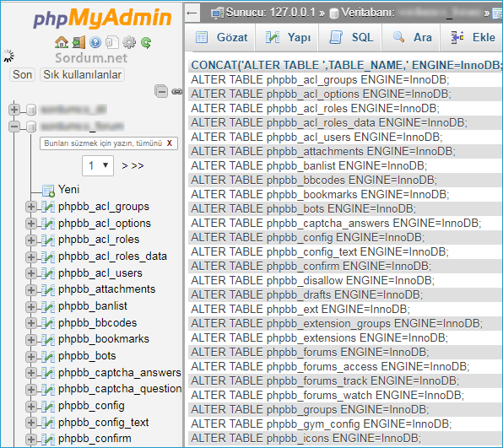Viewport: 503px width, 448px height.
Task: Expand the phpbb_confirm tree node
Action: (30, 439)
